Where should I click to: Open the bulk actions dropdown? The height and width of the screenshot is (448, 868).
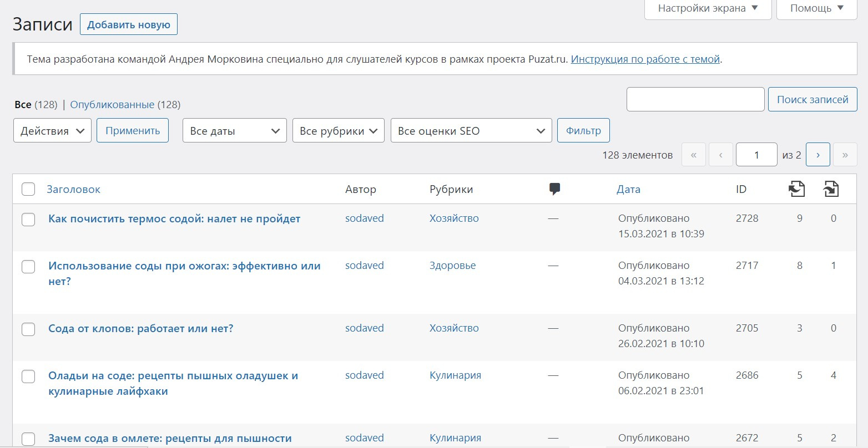pos(52,131)
